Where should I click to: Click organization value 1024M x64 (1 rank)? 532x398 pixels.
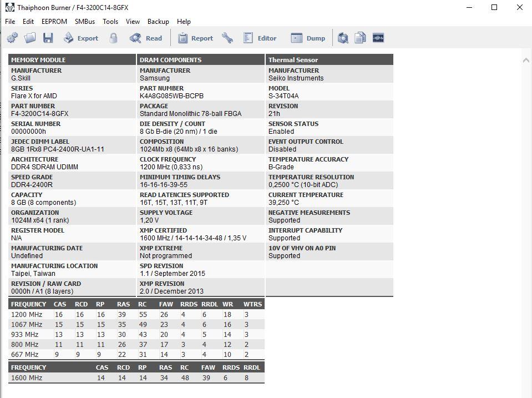tap(40, 220)
